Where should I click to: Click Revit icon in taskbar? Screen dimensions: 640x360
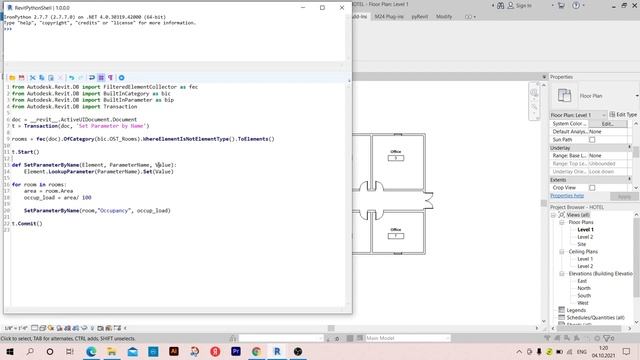click(x=277, y=351)
